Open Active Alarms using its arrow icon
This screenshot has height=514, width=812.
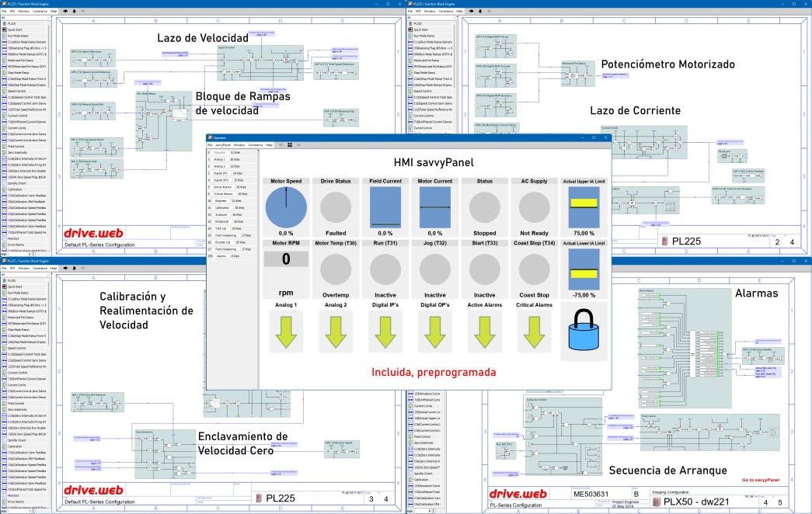pos(483,332)
